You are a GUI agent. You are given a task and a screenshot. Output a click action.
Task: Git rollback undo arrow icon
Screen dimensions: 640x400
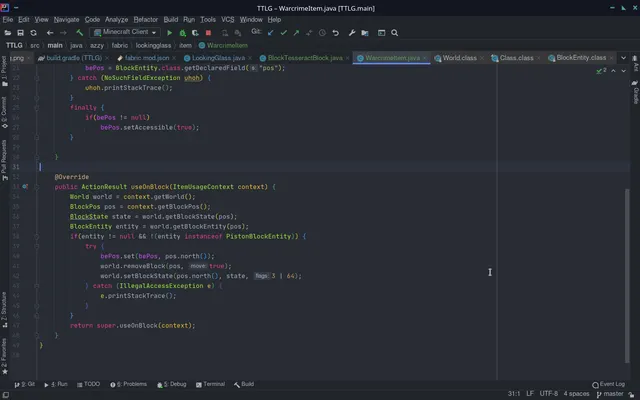click(x=336, y=33)
